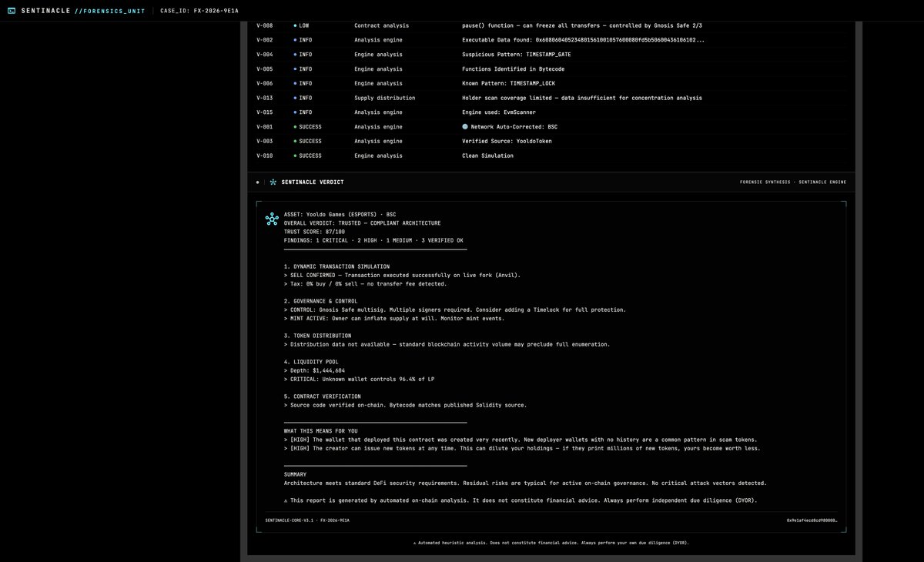The image size is (924, 562).
Task: Select finding ID V-015
Action: tap(264, 112)
